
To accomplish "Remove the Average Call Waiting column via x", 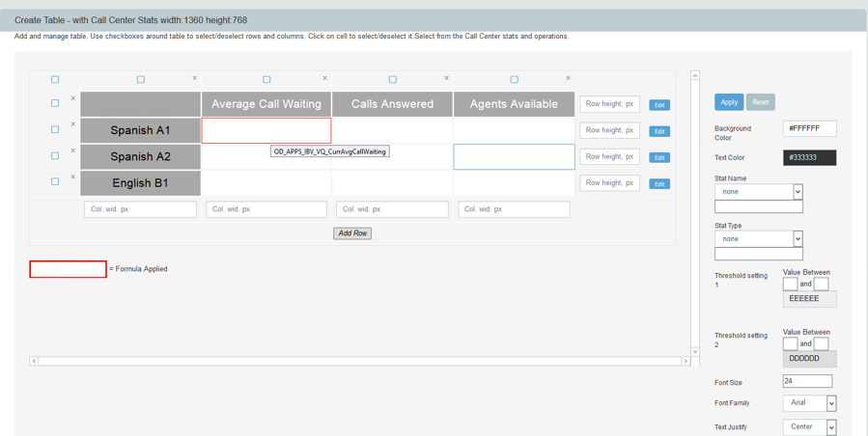I will [325, 78].
